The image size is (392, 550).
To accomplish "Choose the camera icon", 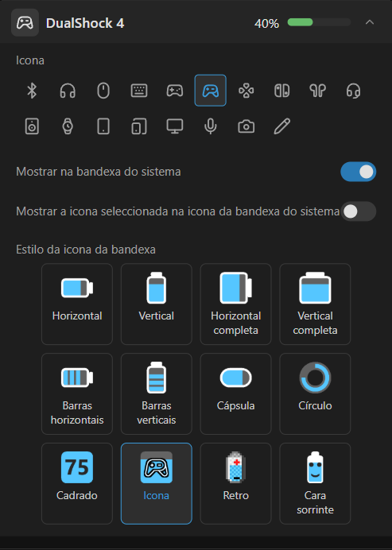I will (x=246, y=126).
